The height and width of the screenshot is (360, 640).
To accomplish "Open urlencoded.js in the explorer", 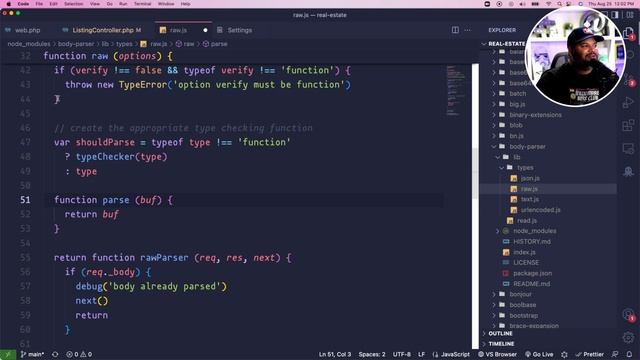I will tap(540, 210).
